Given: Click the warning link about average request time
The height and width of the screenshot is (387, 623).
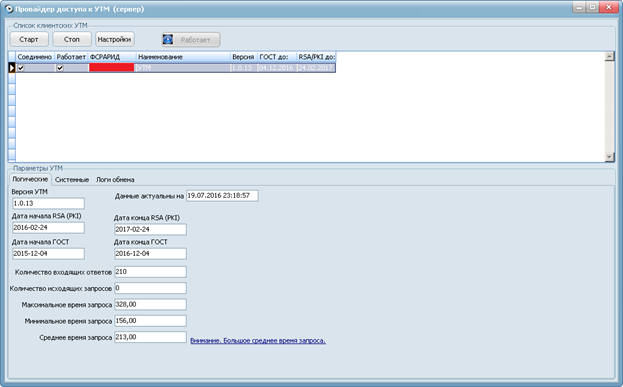Looking at the screenshot, I should point(258,341).
